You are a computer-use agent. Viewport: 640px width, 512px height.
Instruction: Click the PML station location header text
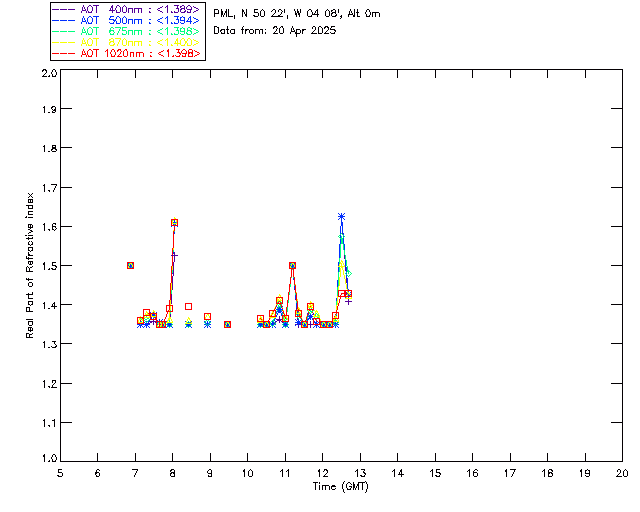point(297,13)
